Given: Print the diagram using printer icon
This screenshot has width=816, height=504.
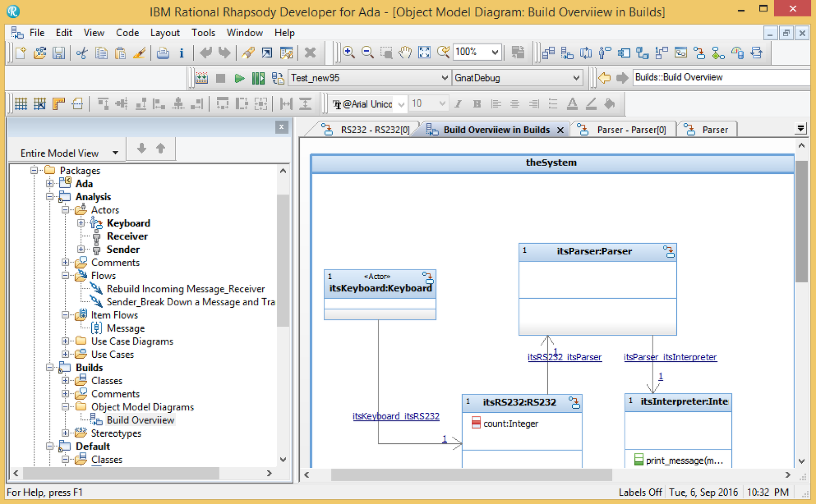Looking at the screenshot, I should point(163,52).
